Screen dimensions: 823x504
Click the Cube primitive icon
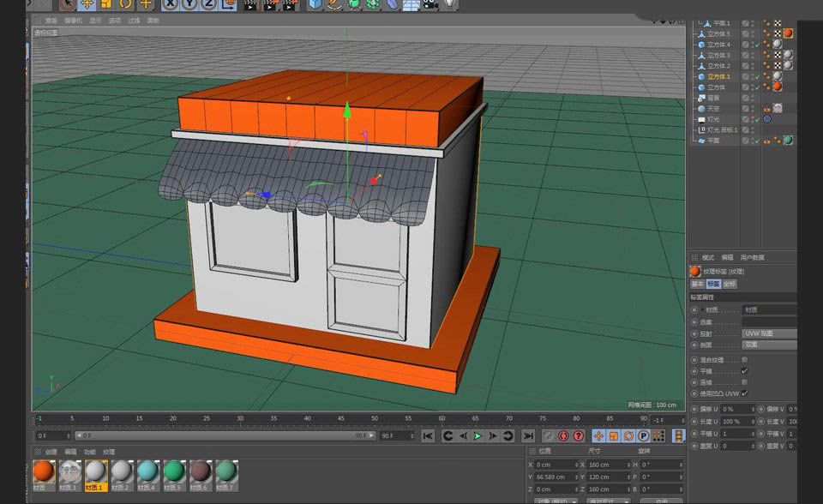315,4
